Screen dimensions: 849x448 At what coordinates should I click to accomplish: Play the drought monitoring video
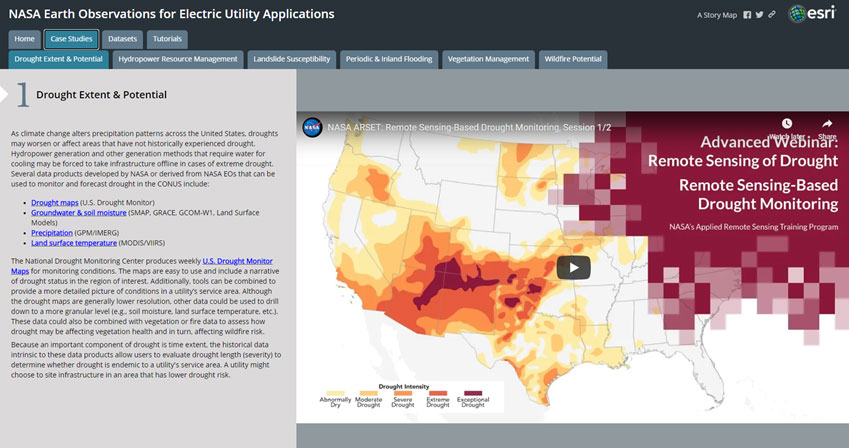(x=573, y=268)
